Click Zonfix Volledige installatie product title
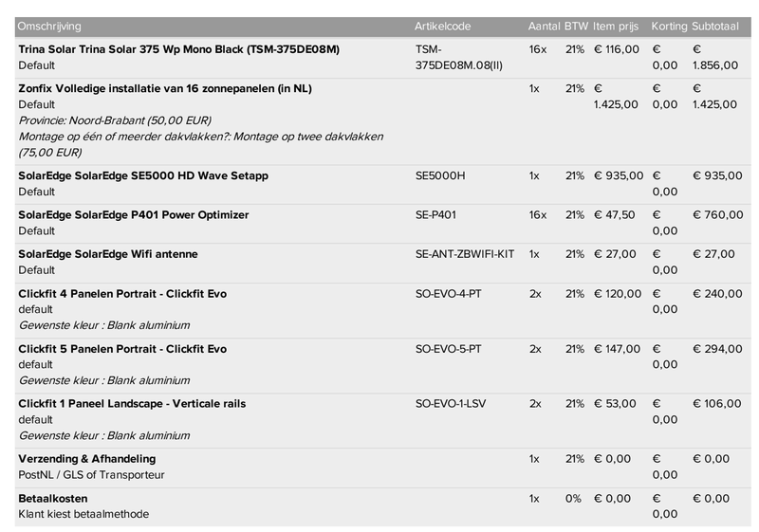 click(x=165, y=88)
